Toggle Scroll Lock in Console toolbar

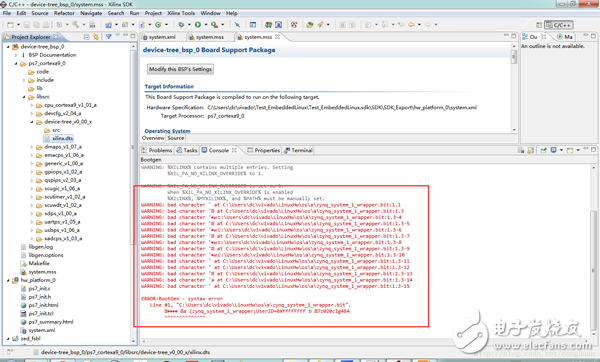tap(531, 150)
